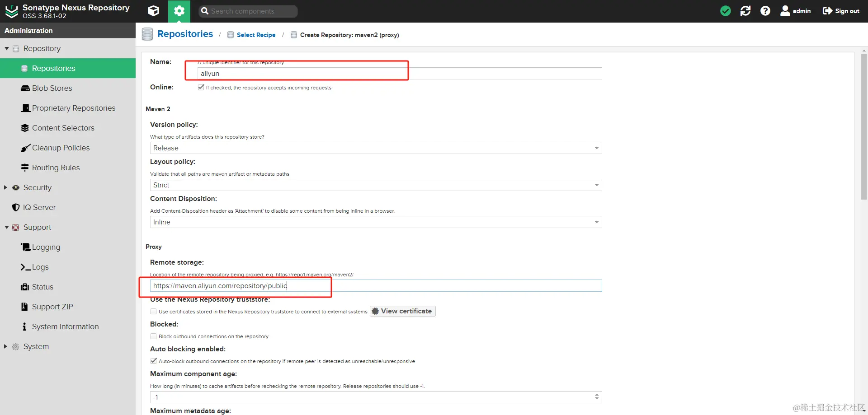Click the Support ZIP file icon

pyautogui.click(x=24, y=307)
